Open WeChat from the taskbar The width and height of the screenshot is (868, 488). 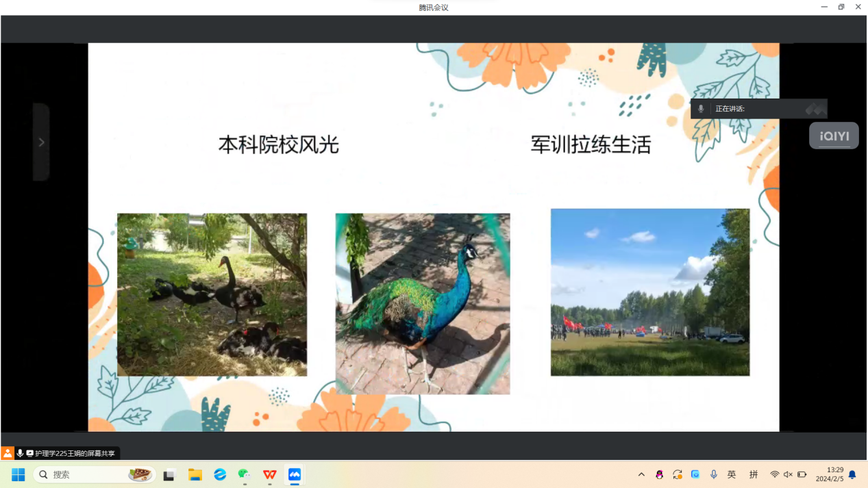coord(245,474)
